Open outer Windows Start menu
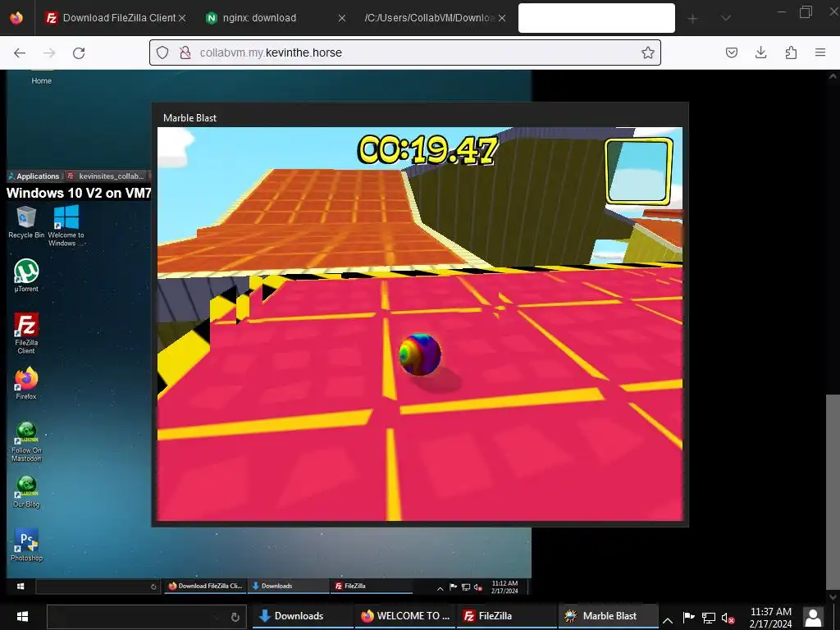 [x=22, y=616]
